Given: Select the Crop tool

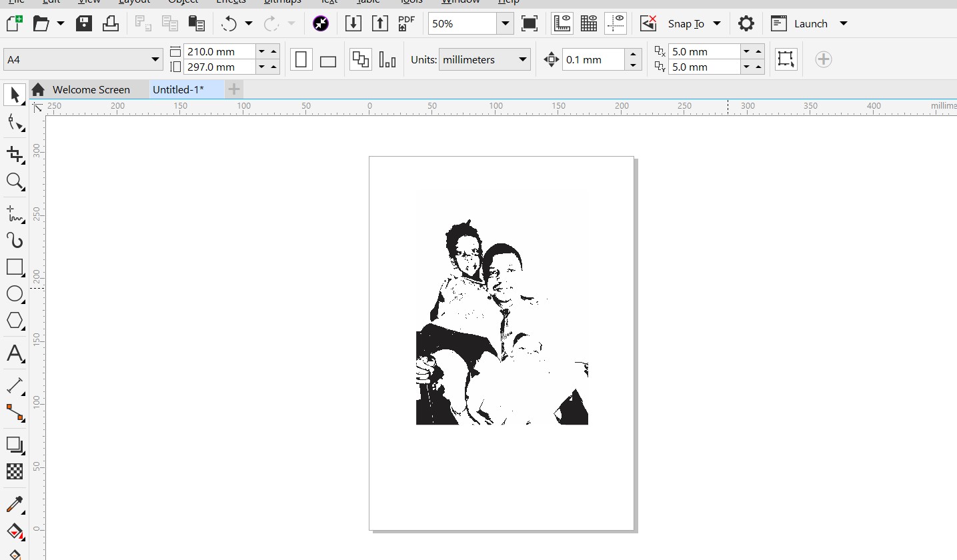Looking at the screenshot, I should pos(15,155).
